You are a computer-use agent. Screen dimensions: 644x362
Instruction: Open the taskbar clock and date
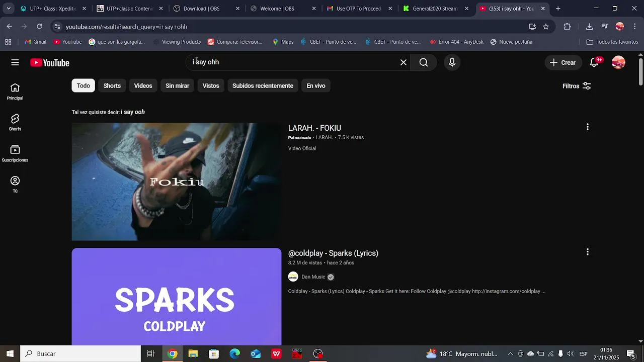pyautogui.click(x=606, y=353)
